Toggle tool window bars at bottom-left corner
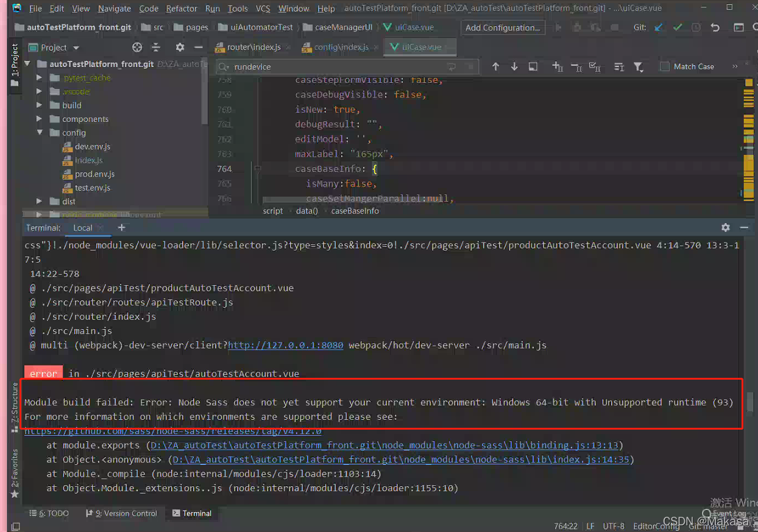 pyautogui.click(x=16, y=526)
